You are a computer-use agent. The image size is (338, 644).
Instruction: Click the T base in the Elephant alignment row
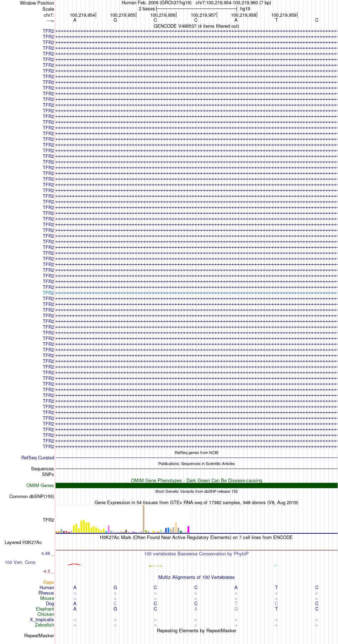tap(276, 609)
